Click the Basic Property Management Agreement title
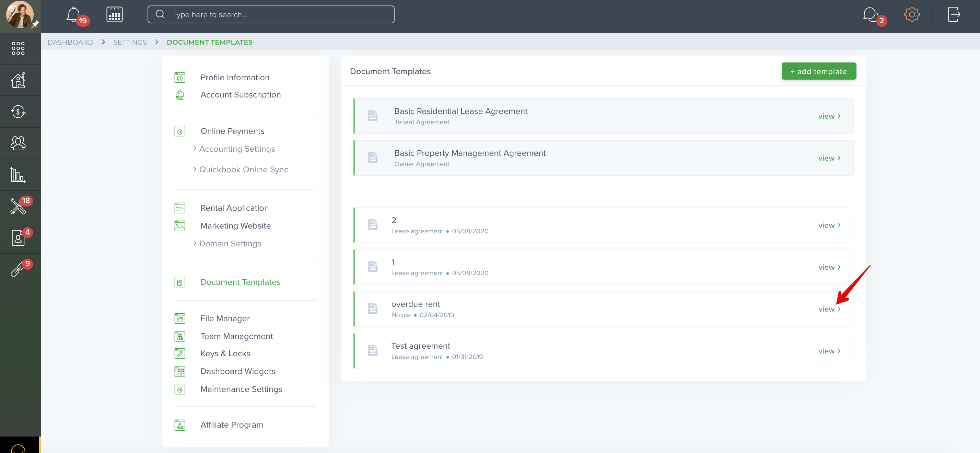The image size is (980, 453). tap(469, 153)
